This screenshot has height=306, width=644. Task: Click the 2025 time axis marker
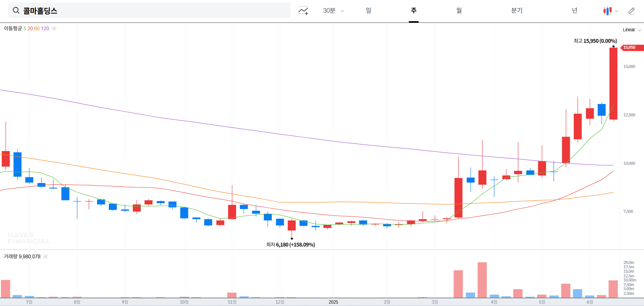coord(333,302)
